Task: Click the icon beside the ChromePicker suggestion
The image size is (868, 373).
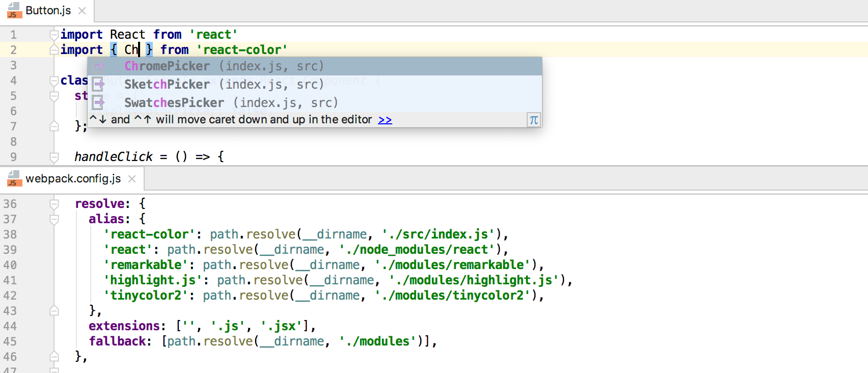Action: (x=98, y=66)
